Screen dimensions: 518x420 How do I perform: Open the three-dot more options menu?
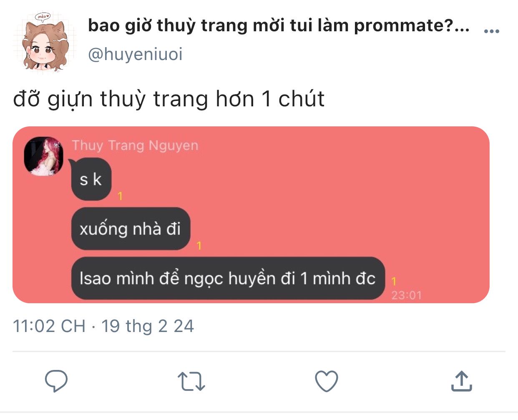pyautogui.click(x=492, y=31)
